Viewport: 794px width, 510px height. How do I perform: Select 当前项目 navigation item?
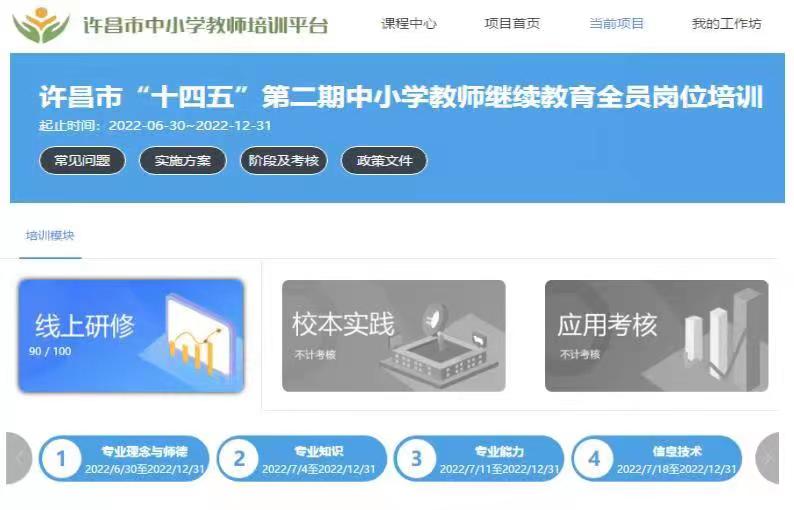[x=616, y=23]
